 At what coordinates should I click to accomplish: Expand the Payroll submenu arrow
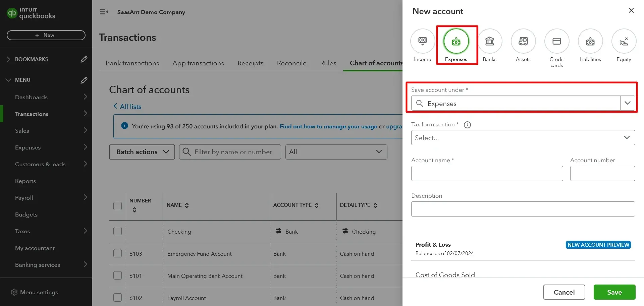(85, 197)
